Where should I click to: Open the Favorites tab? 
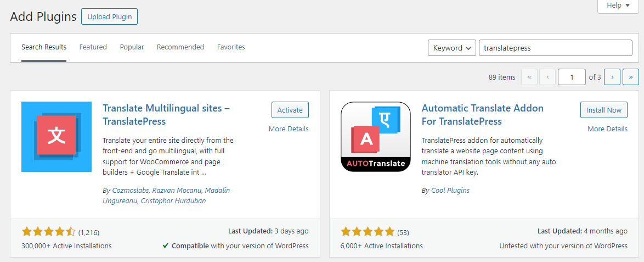tap(231, 47)
